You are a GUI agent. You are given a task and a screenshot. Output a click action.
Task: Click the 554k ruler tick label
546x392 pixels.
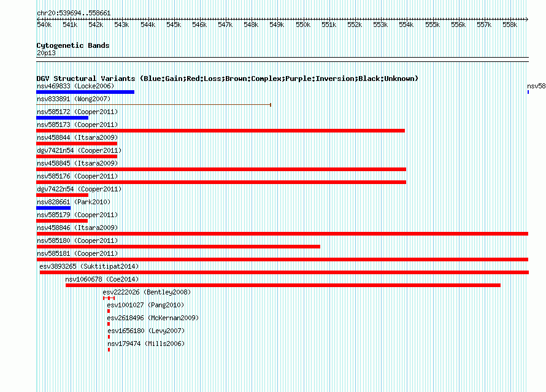click(406, 25)
